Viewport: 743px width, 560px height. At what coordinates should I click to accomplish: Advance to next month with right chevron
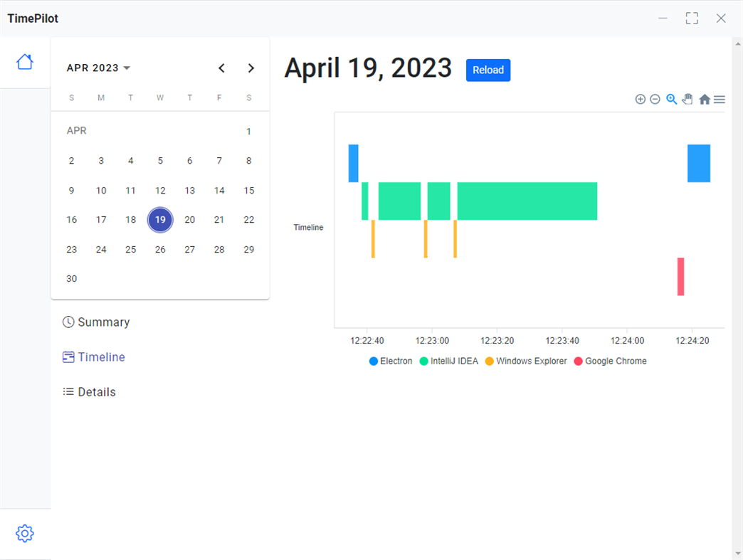[x=251, y=68]
